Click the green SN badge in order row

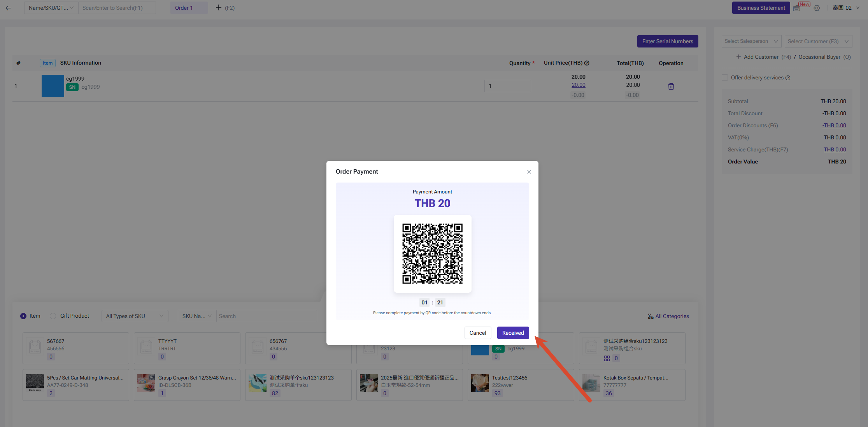pos(72,87)
